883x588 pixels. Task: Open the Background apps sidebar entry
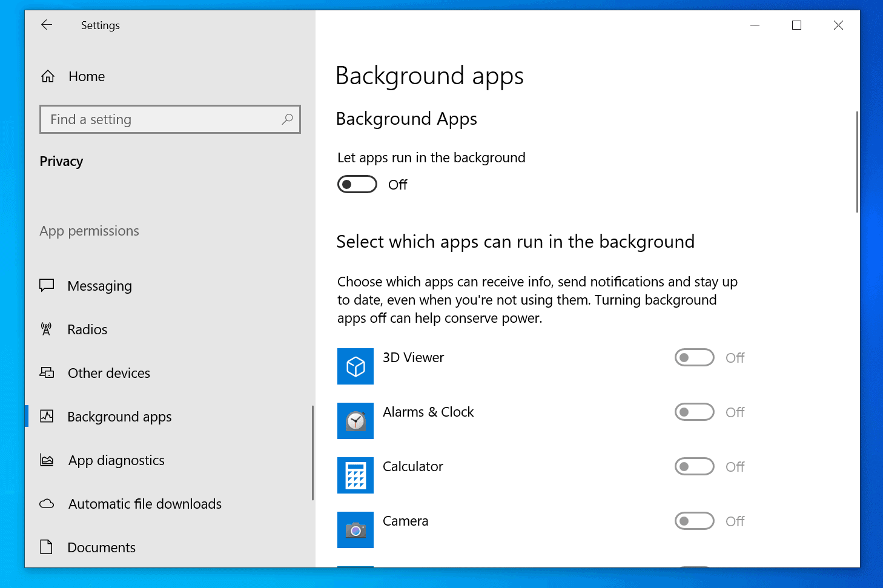coord(119,416)
